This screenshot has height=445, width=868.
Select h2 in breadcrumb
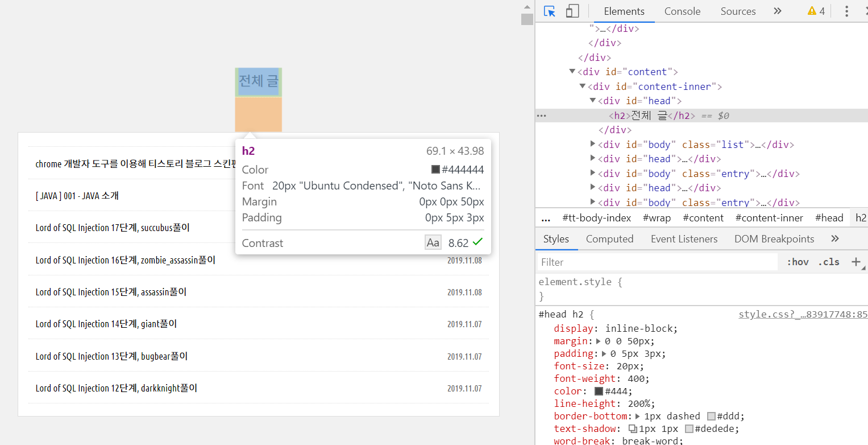pyautogui.click(x=861, y=218)
